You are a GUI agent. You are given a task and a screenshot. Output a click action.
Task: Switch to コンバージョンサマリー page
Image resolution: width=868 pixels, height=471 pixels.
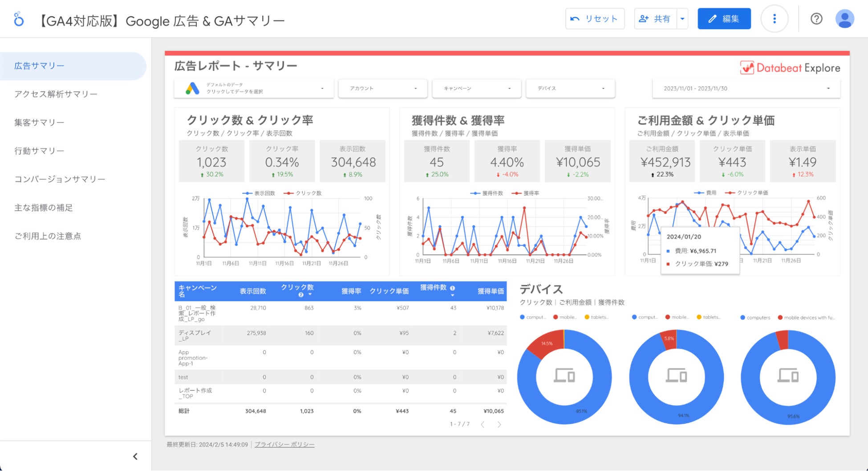pos(60,179)
